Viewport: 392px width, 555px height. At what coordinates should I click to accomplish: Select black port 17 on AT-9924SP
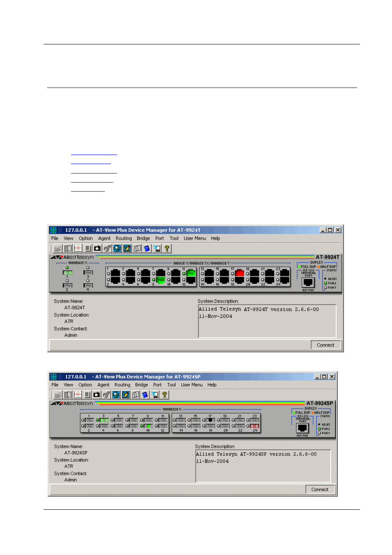210,420
